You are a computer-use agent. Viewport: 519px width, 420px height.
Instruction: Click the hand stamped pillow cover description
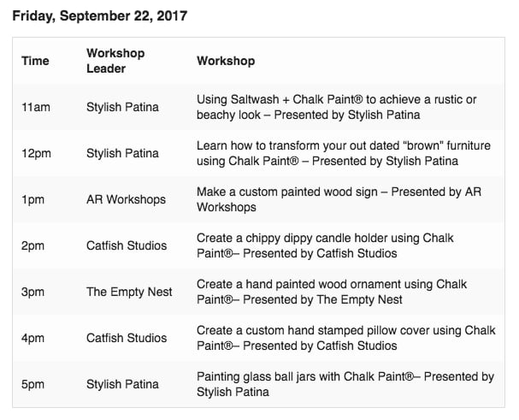[346, 338]
